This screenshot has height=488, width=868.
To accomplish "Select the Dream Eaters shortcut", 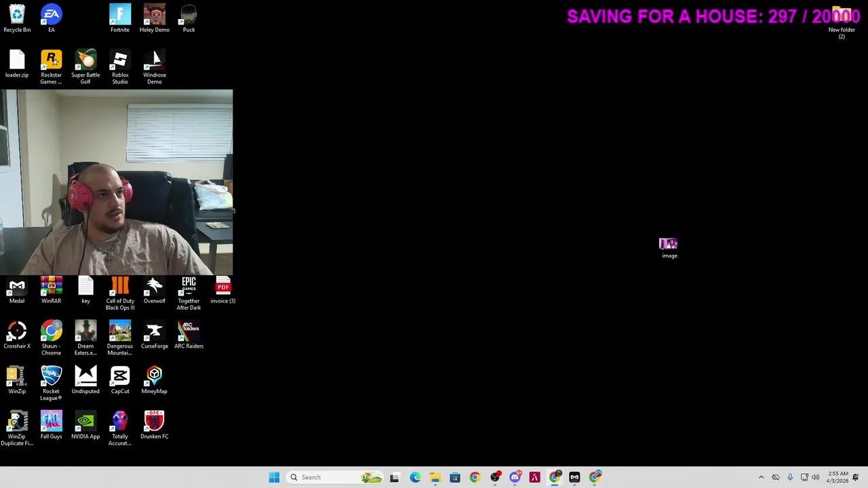I will [85, 338].
